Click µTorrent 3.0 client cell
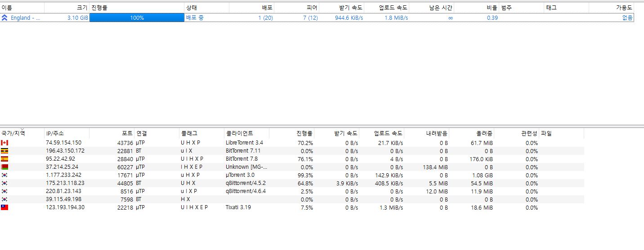 (x=240, y=175)
